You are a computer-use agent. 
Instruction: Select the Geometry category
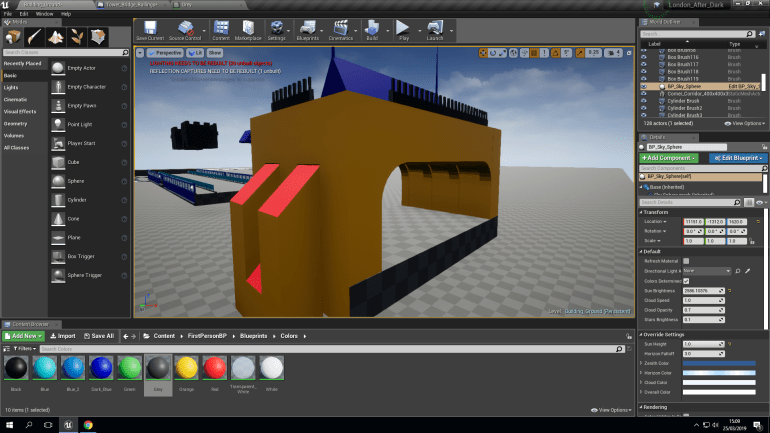[15, 124]
